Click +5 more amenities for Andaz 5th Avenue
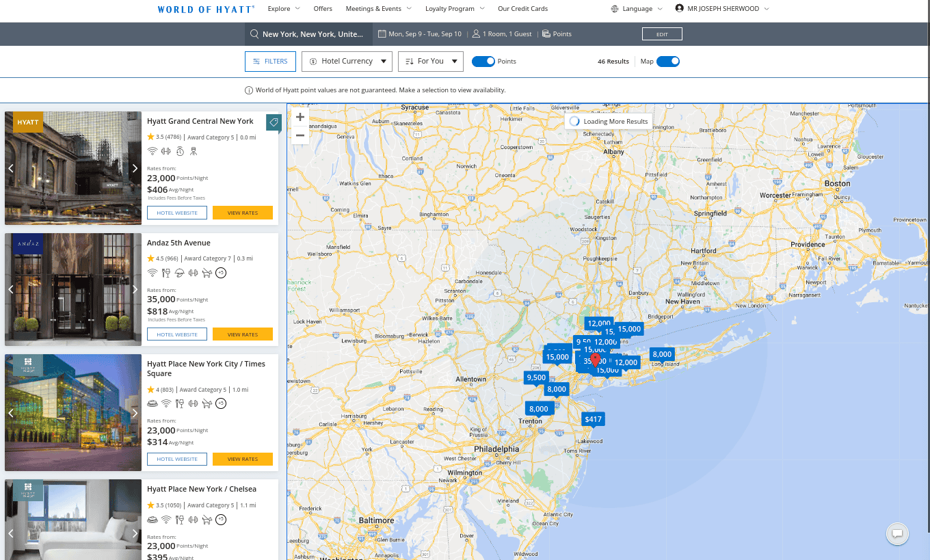 pyautogui.click(x=220, y=273)
